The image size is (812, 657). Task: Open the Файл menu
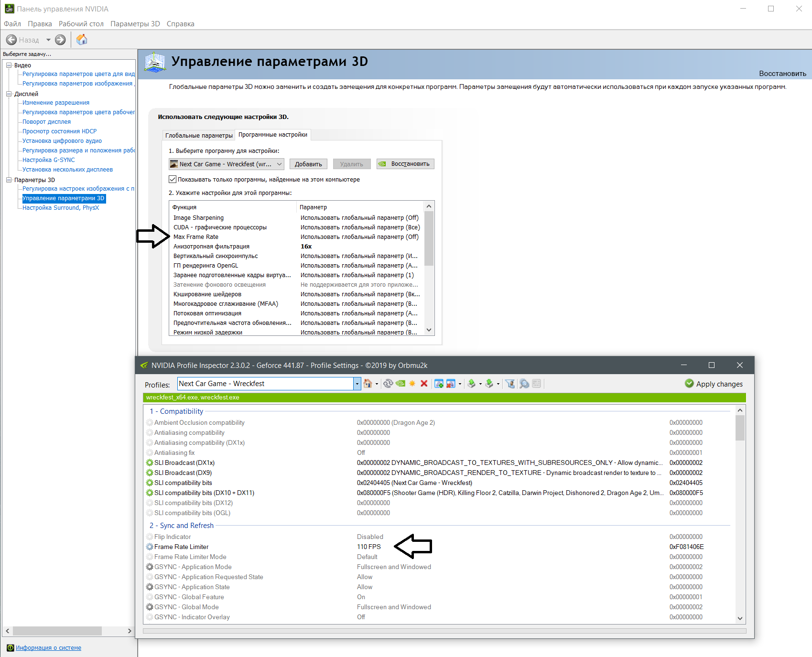coord(12,24)
